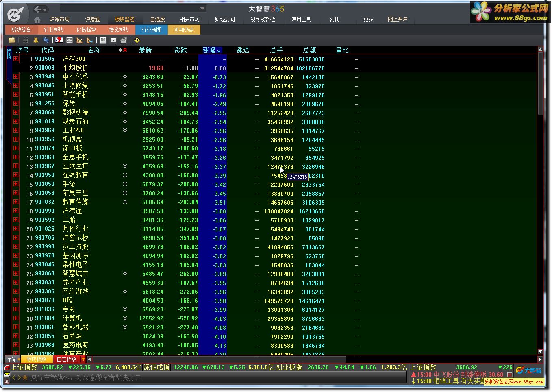Viewport: 552px width, 392px height.
Task: Click next arrow in news ticker
Action: 19,378
